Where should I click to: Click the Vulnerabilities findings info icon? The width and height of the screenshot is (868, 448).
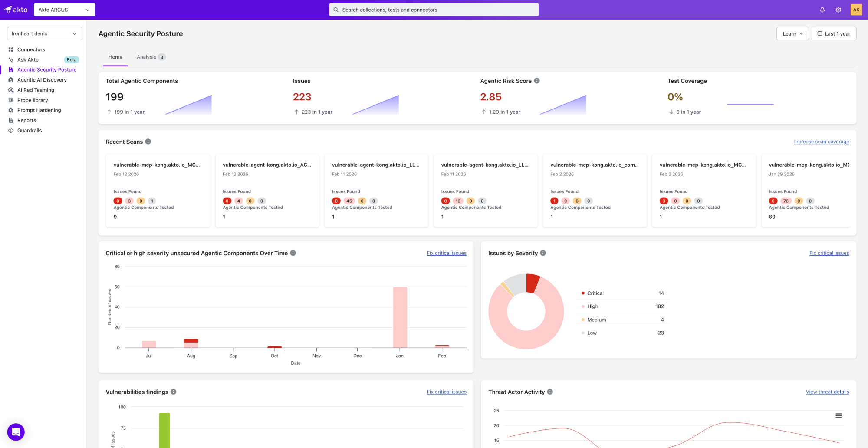173,392
